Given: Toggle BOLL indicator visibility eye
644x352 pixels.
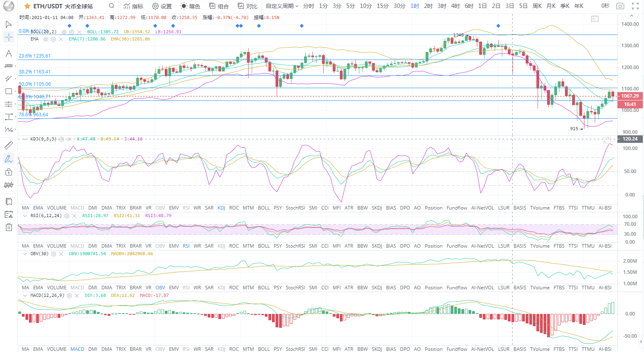Looking at the screenshot, I should point(64,32).
